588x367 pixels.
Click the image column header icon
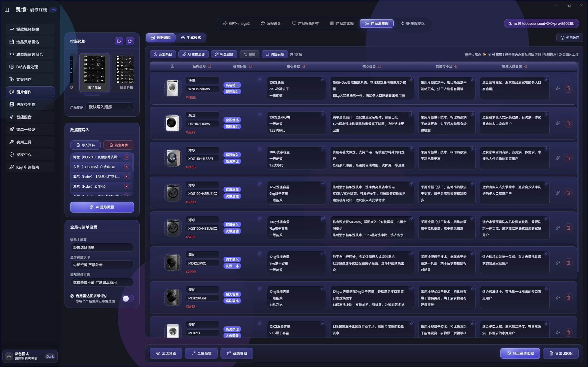pos(173,66)
